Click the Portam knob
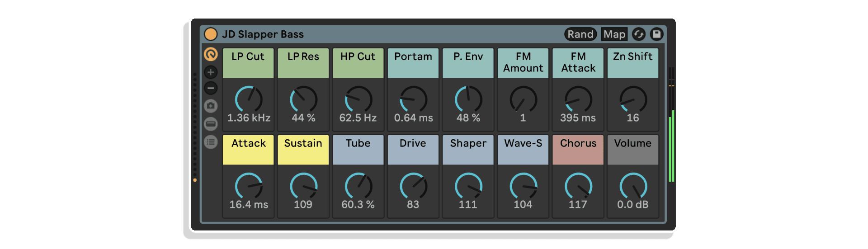868x249 pixels. click(x=414, y=99)
